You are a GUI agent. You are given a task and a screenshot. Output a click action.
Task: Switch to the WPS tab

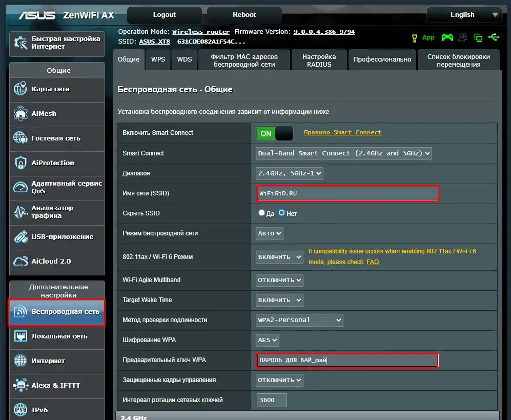pos(158,59)
